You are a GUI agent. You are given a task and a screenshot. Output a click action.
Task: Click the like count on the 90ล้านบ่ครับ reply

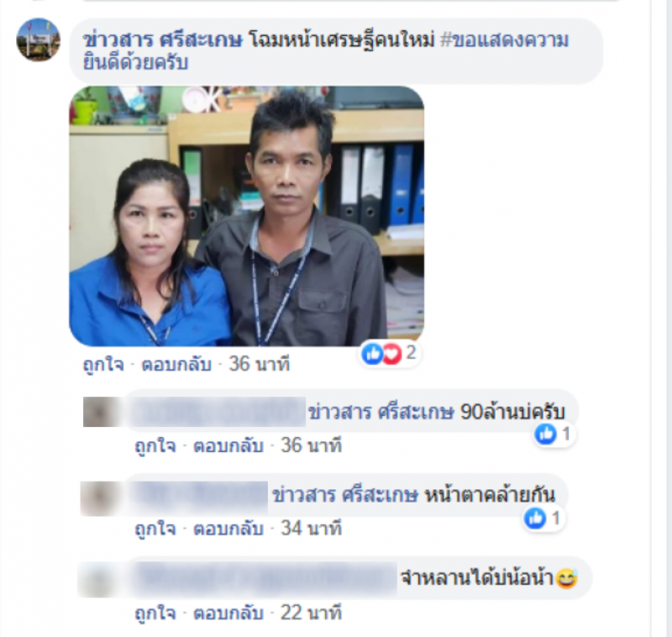565,434
